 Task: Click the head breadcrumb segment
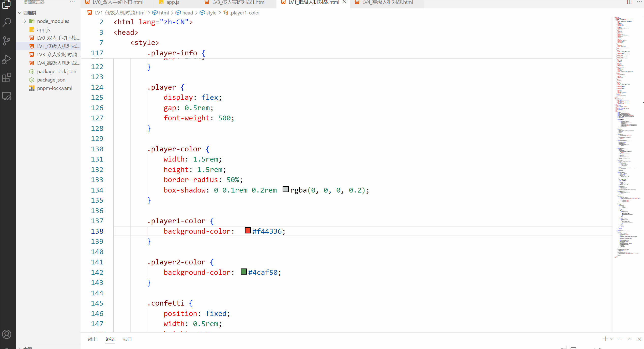[x=187, y=13]
